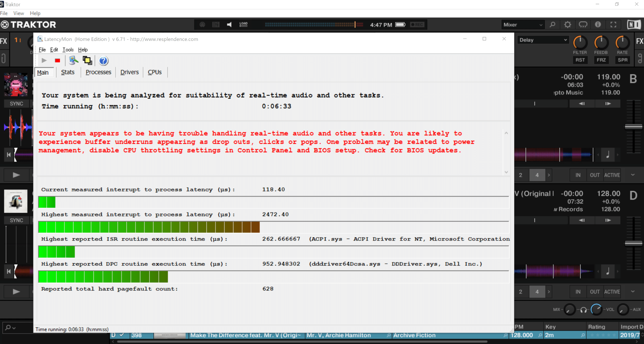Open LatencyMon File menu
Screen dimensions: 644x344
pyautogui.click(x=42, y=50)
